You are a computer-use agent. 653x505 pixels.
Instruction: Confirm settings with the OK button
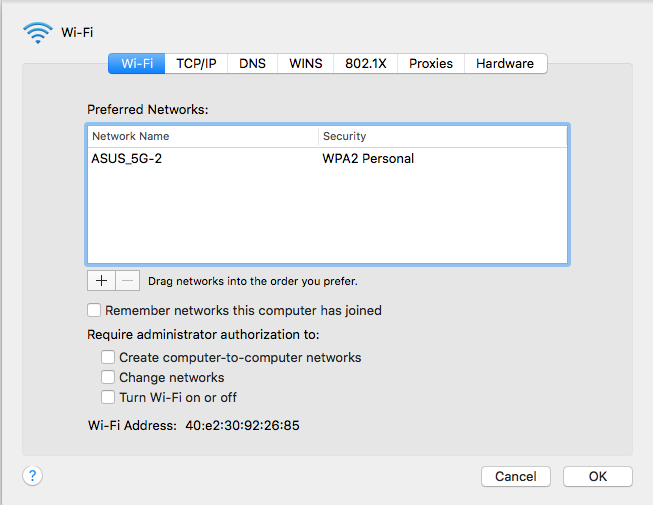coord(598,476)
